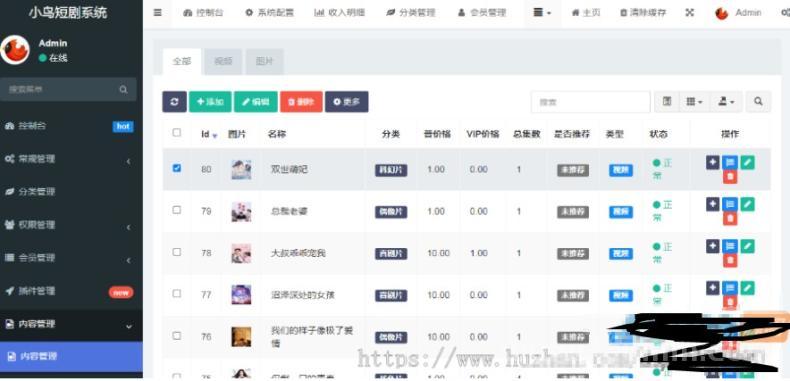Refresh the table with the reload button
Image resolution: width=790 pixels, height=381 pixels.
click(x=174, y=102)
